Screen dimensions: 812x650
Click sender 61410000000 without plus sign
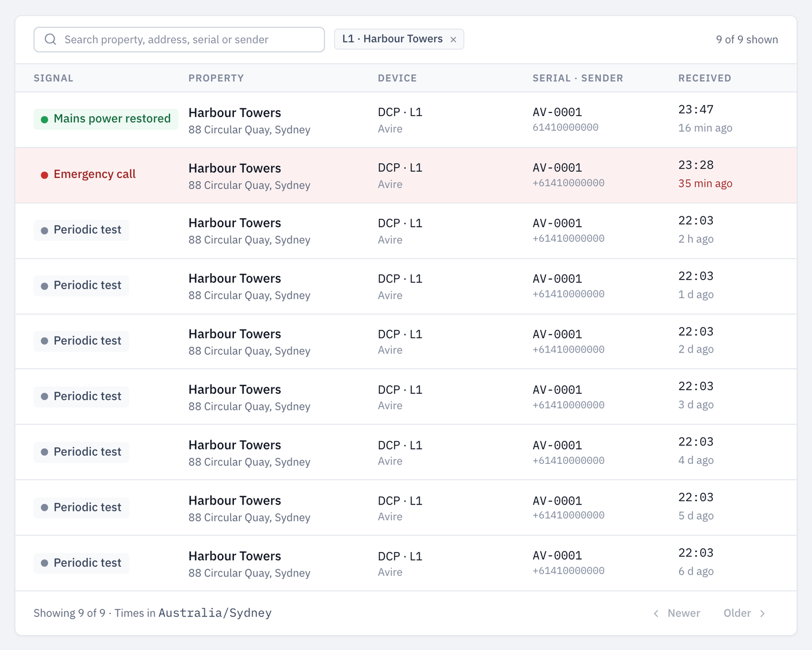click(565, 128)
